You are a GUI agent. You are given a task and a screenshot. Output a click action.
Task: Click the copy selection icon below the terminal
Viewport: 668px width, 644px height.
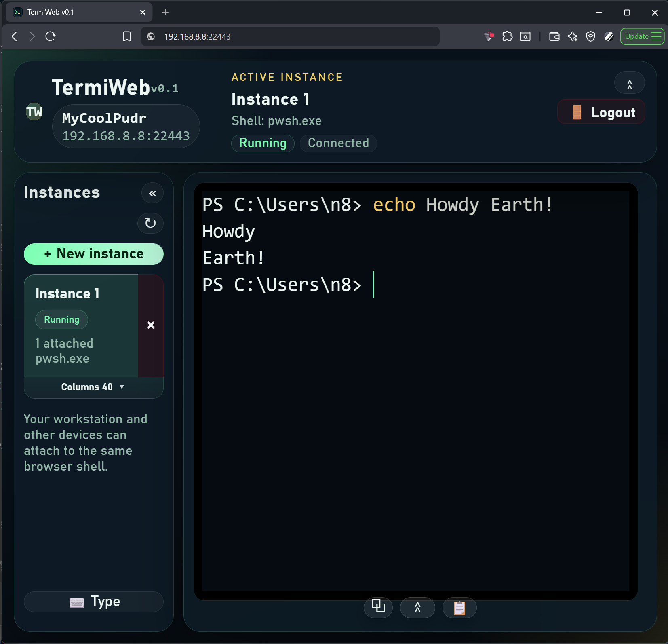(378, 607)
